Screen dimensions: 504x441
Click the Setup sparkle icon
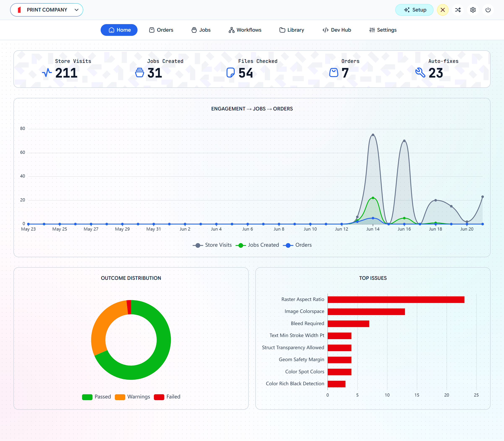tap(407, 10)
